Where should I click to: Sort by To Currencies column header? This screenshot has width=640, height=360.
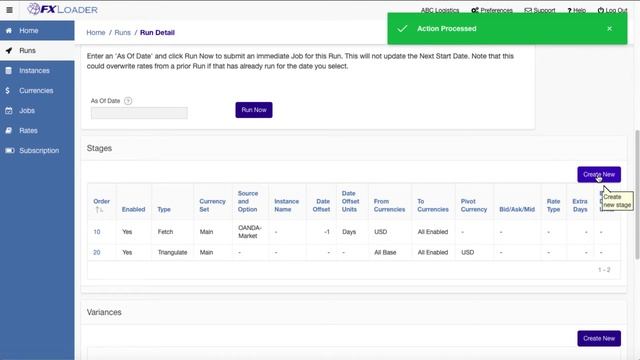click(433, 205)
